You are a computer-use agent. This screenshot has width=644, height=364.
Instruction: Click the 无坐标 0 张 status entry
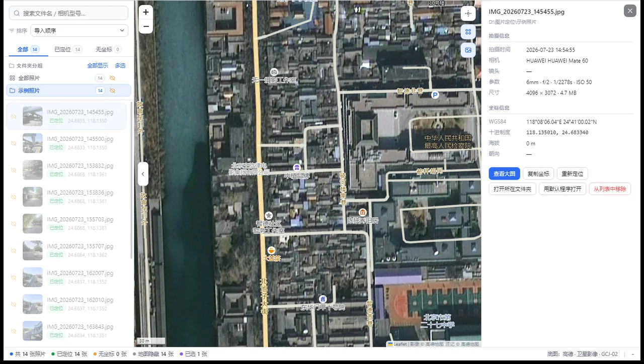click(x=110, y=354)
